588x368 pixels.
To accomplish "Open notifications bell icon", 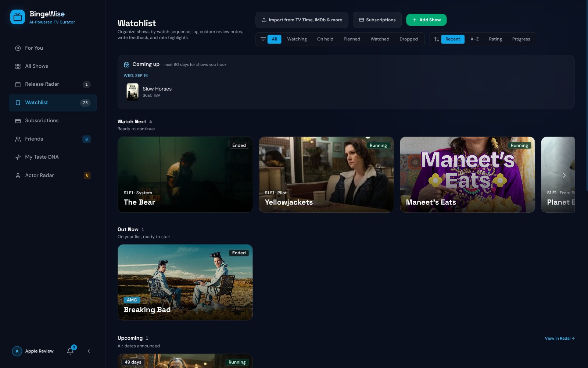I will (70, 351).
